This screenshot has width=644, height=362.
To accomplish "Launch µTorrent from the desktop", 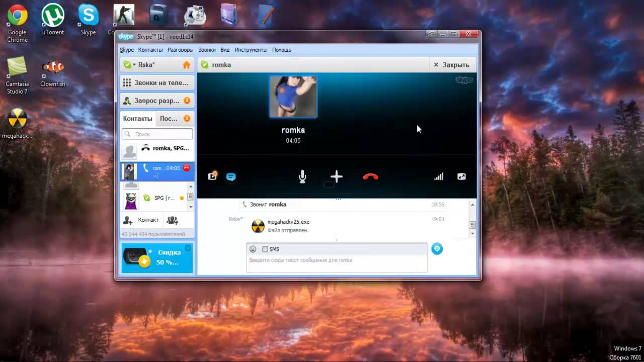I will [52, 20].
